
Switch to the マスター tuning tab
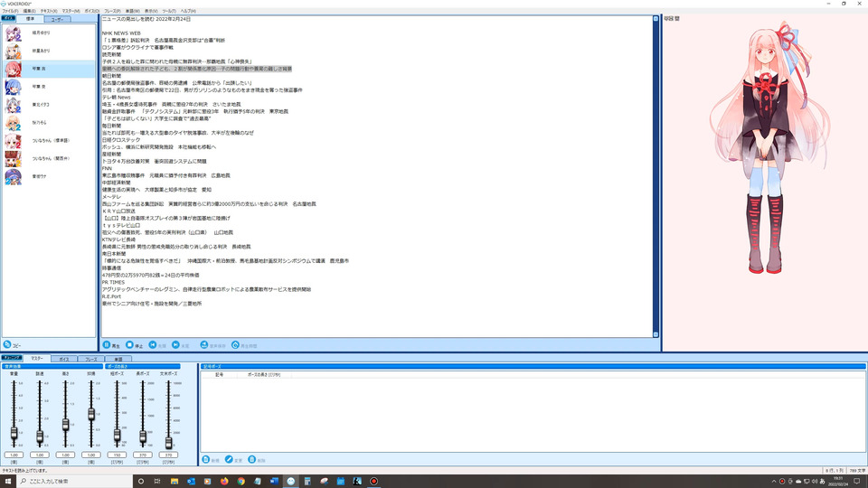(x=36, y=359)
